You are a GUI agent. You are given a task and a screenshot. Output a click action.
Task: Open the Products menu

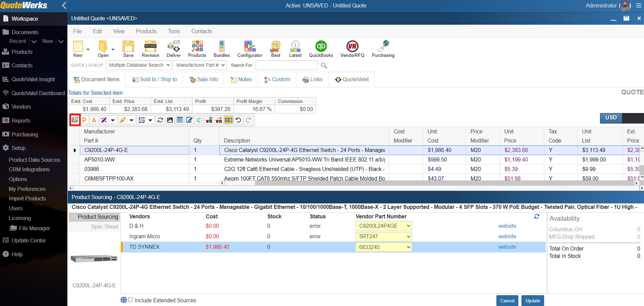pyautogui.click(x=146, y=31)
